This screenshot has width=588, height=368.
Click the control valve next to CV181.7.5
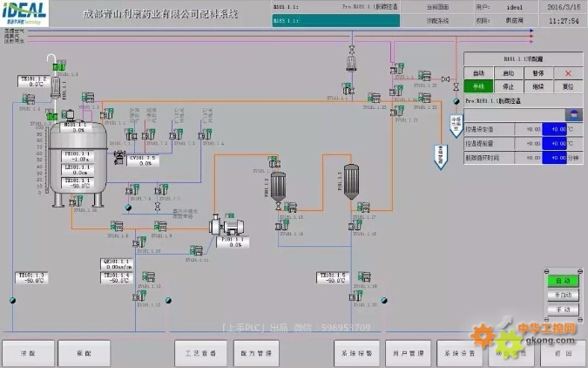point(119,157)
